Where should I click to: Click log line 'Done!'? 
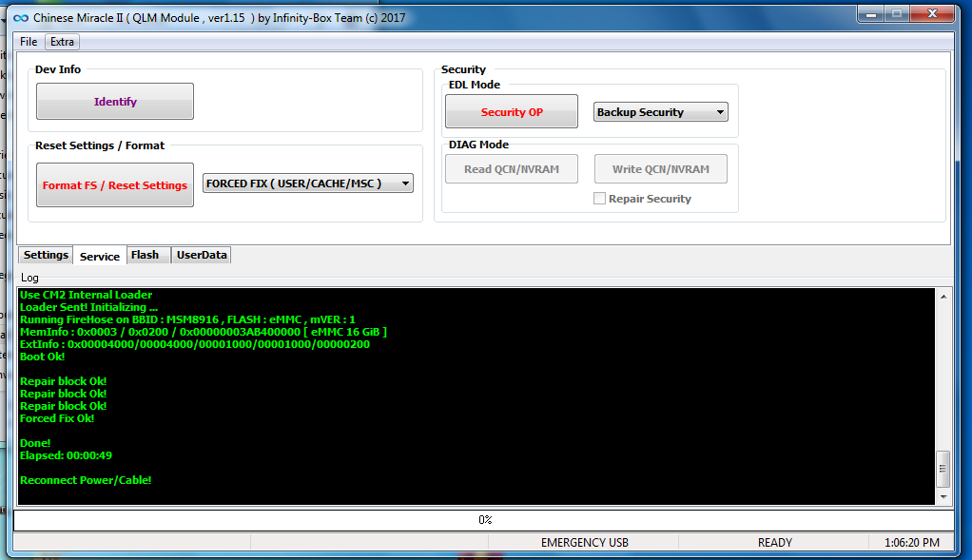pyautogui.click(x=35, y=444)
